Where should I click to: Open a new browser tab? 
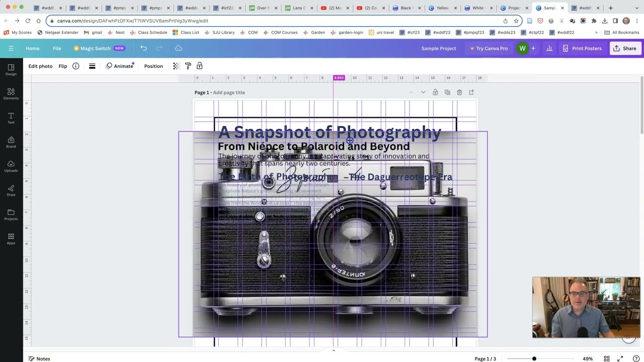tap(611, 8)
